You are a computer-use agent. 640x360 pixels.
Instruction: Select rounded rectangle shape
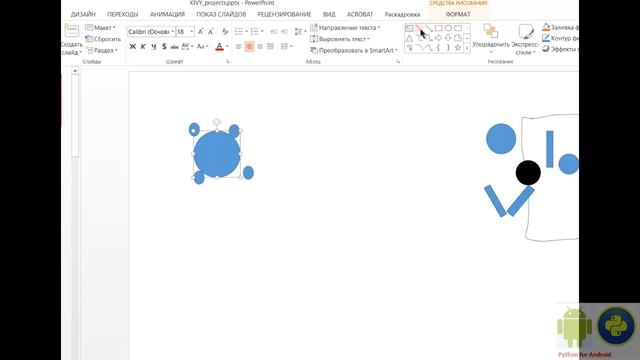click(458, 28)
